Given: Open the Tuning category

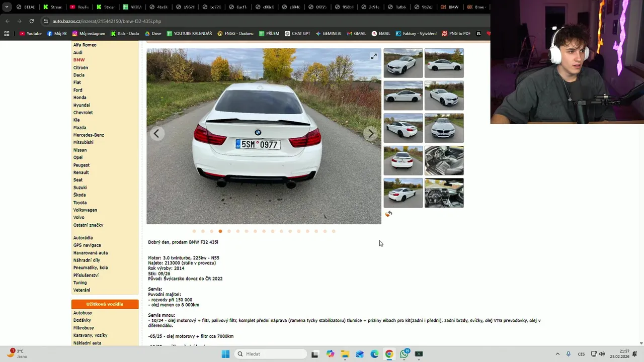Looking at the screenshot, I should pyautogui.click(x=80, y=283).
